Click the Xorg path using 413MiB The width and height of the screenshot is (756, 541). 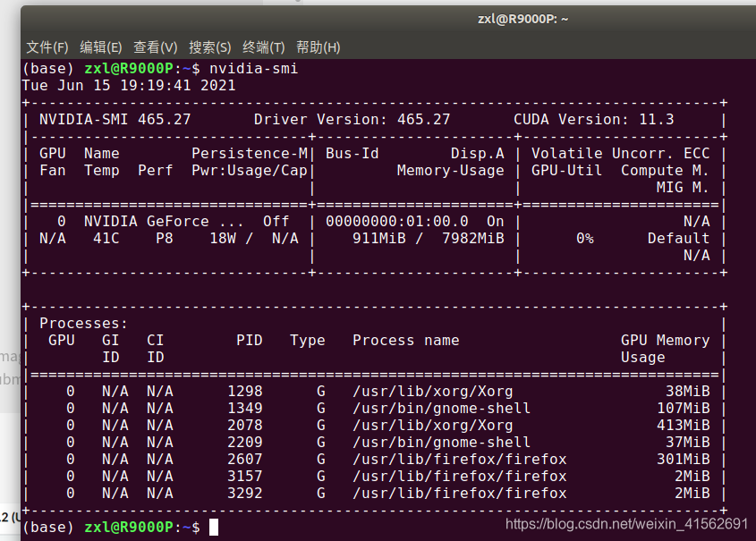click(x=432, y=426)
